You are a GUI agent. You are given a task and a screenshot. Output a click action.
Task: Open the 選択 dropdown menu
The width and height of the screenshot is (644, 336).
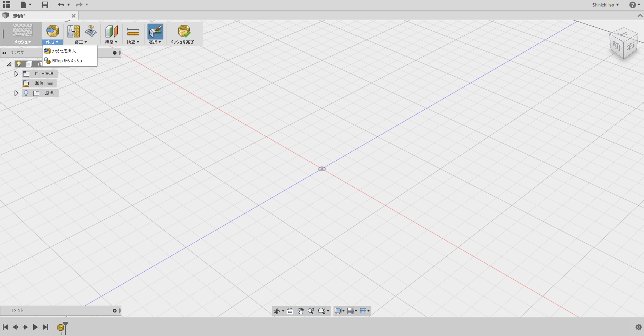(x=155, y=42)
